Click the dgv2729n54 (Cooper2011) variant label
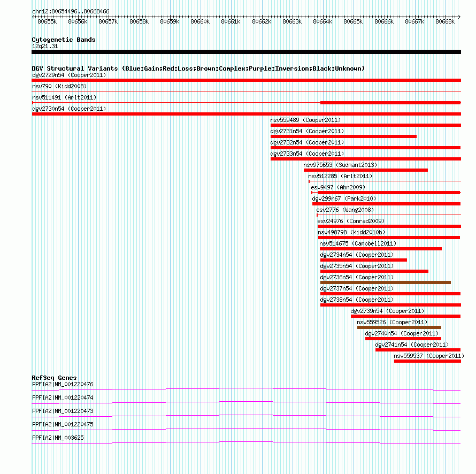Screen dimensions: 476x474 (69, 75)
